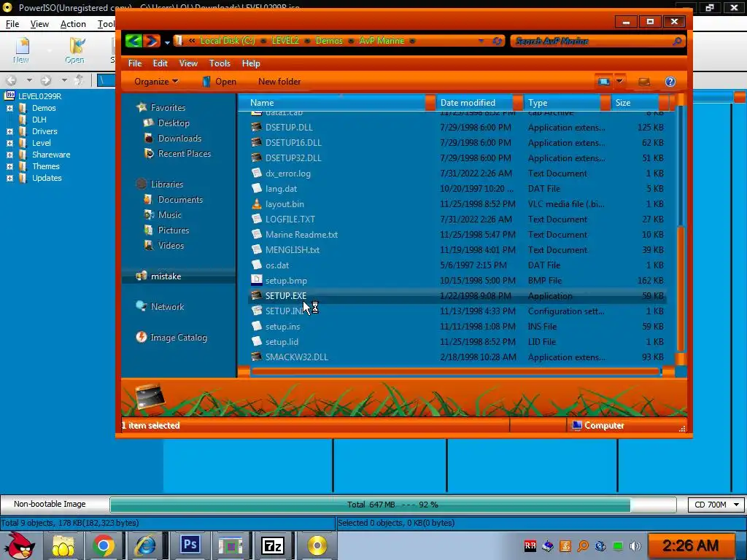Open the Music library

[169, 215]
